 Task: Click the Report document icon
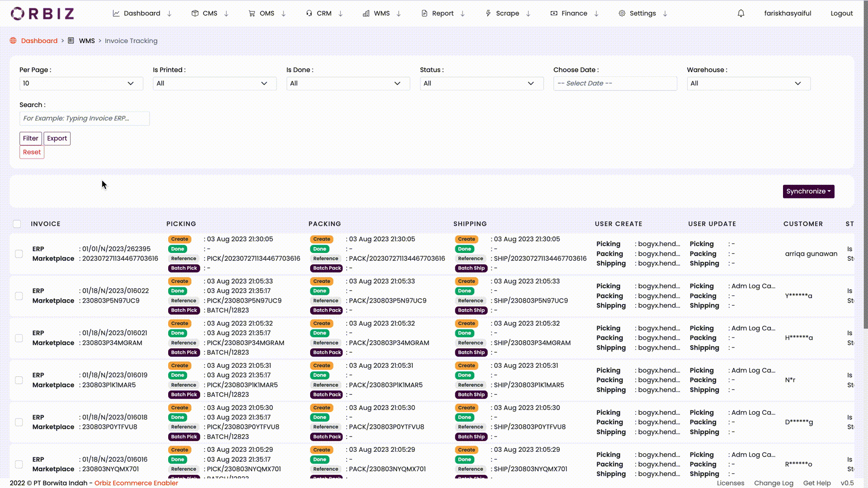(425, 14)
